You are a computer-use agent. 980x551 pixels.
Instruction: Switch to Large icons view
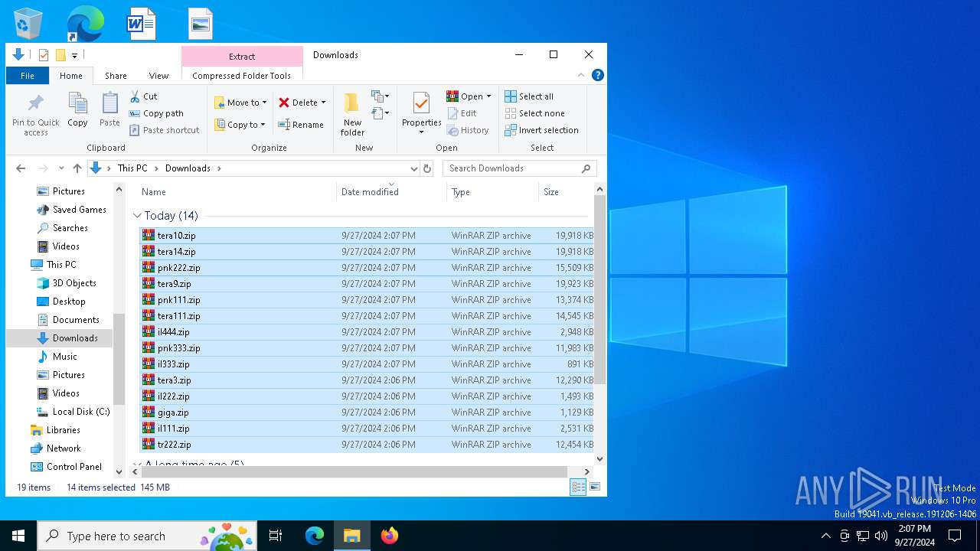595,487
